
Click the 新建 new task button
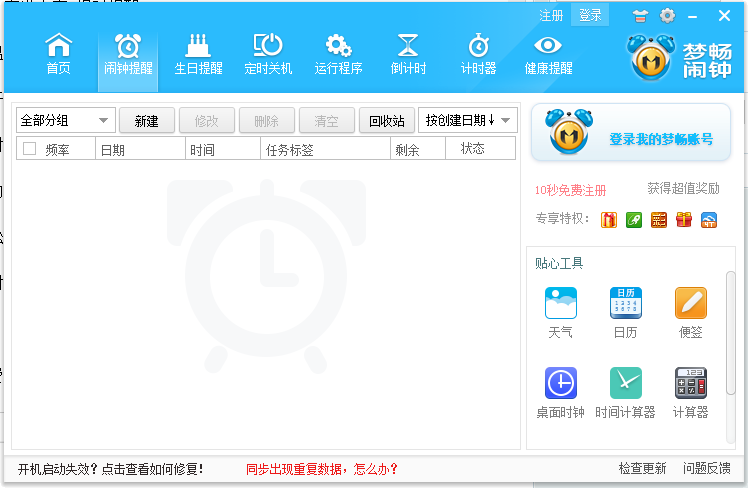pos(146,121)
